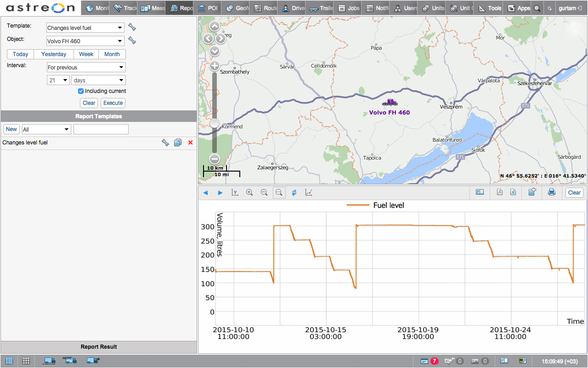Expand the Report Result section
Viewport: 588px width, 368px height.
[x=99, y=347]
